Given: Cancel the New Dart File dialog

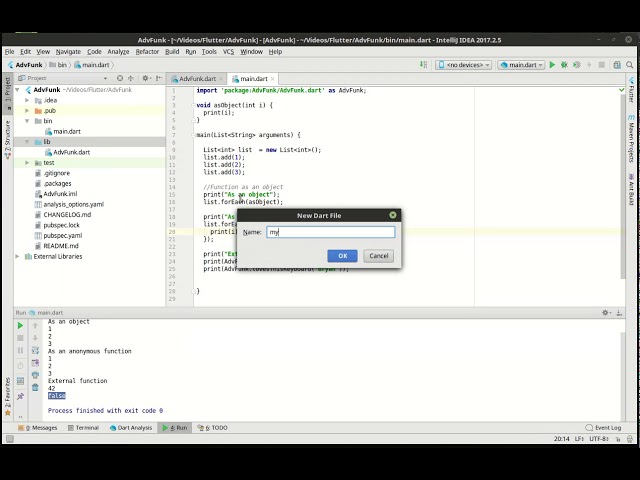Looking at the screenshot, I should (378, 256).
